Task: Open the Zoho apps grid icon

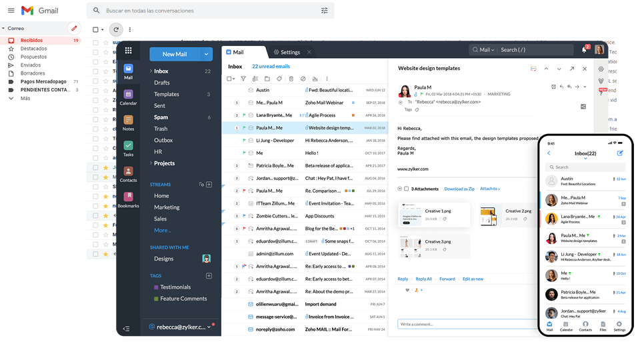Action: [x=128, y=51]
